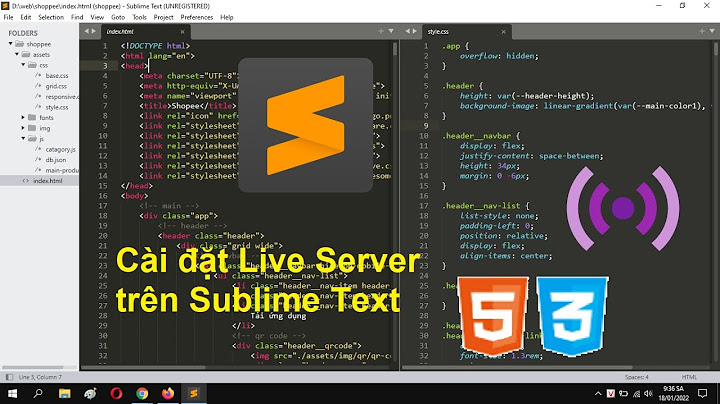Open tab list dropdown in right pane
Screen dimensions: 720x404
click(x=712, y=31)
